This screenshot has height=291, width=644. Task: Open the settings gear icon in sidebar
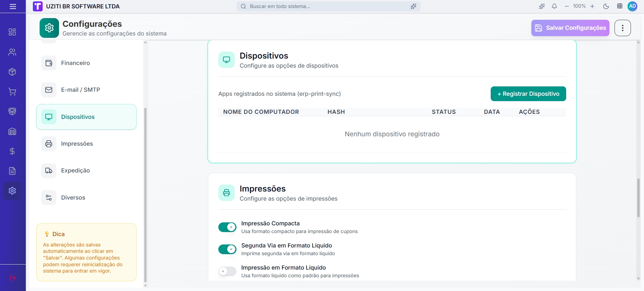(x=12, y=191)
